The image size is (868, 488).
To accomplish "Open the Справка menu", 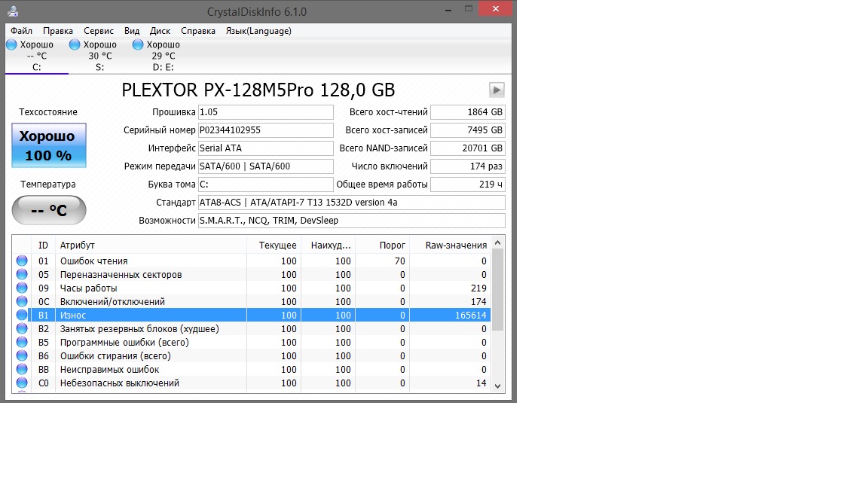I will pos(198,31).
